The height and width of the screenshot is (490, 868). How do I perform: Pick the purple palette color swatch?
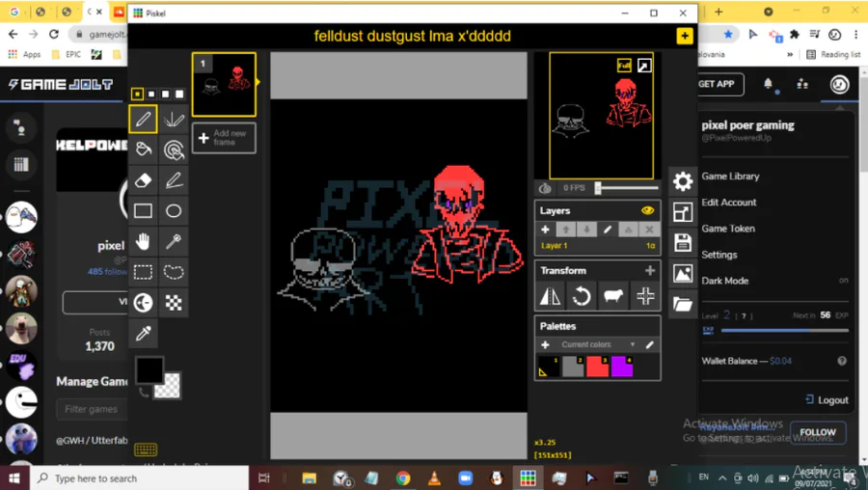coord(622,367)
